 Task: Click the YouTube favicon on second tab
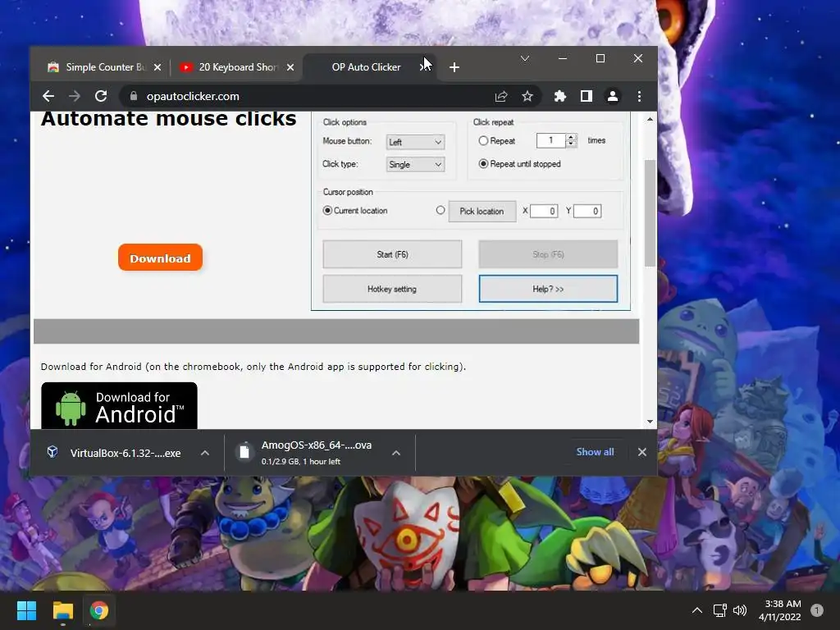(x=186, y=67)
